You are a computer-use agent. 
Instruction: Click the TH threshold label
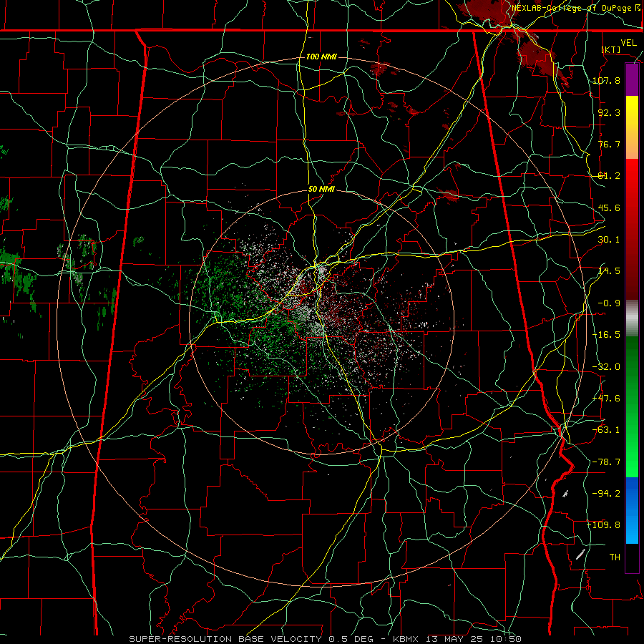tap(615, 557)
